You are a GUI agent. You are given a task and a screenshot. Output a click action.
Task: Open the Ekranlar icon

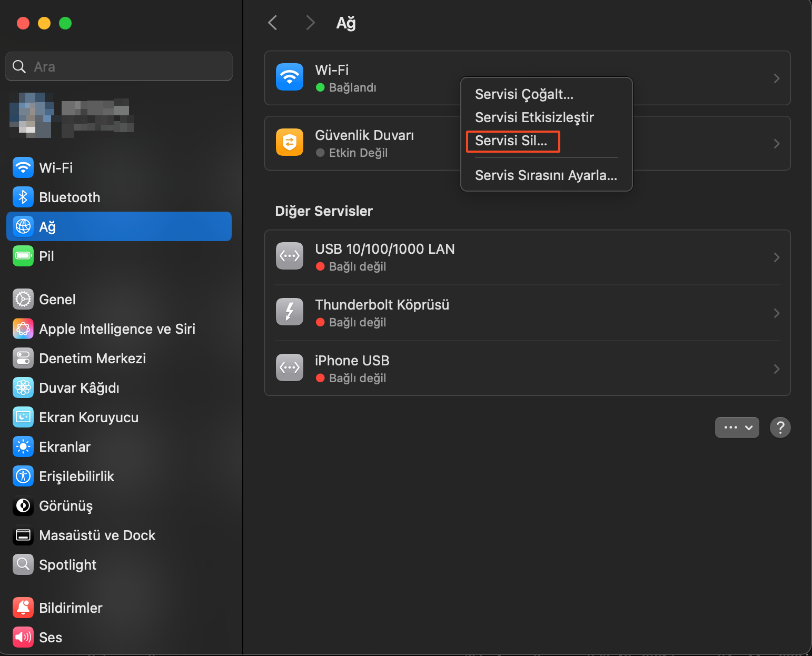[23, 447]
